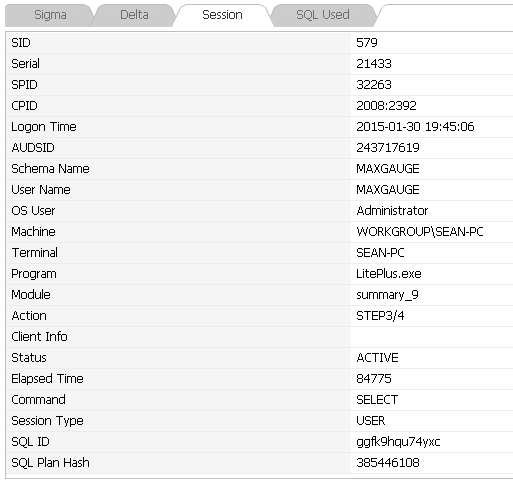
Task: Select the Serial row value 21433
Action: pyautogui.click(x=374, y=64)
